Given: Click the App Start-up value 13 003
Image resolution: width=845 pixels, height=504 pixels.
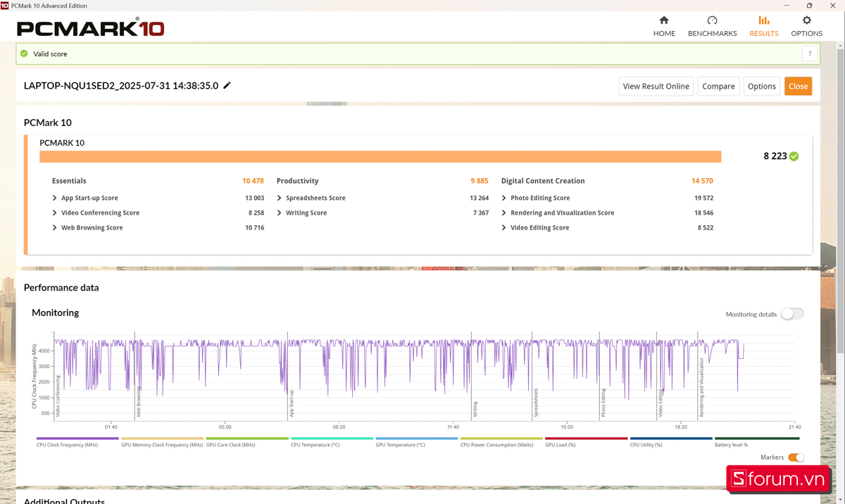Looking at the screenshot, I should coord(254,198).
